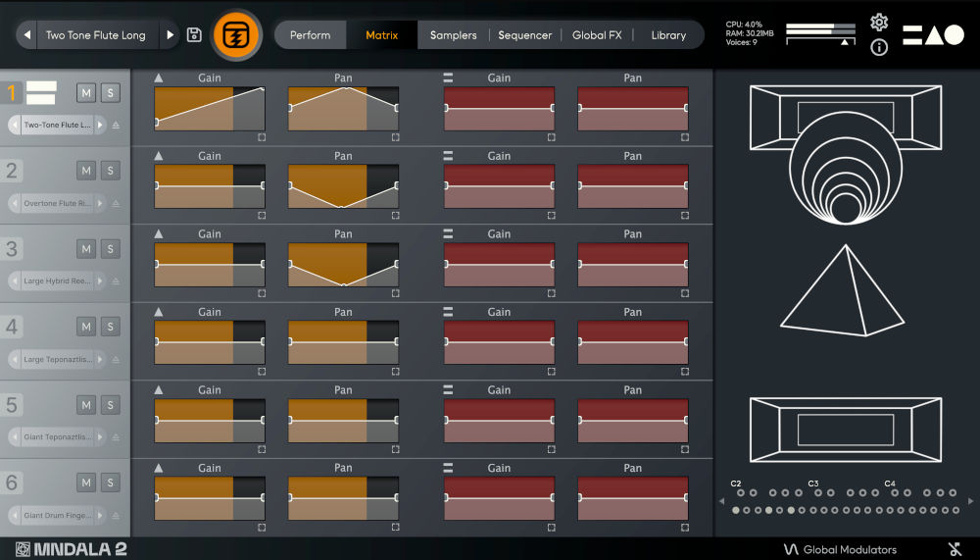Eject the Overtone Flute sample in slot 2
This screenshot has height=560, width=980.
(x=116, y=203)
